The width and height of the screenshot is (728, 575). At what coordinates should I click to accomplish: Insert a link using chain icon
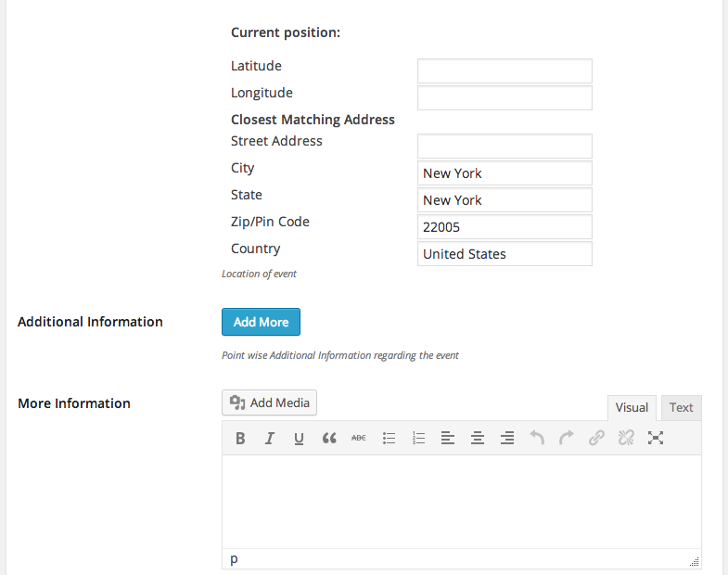point(596,438)
